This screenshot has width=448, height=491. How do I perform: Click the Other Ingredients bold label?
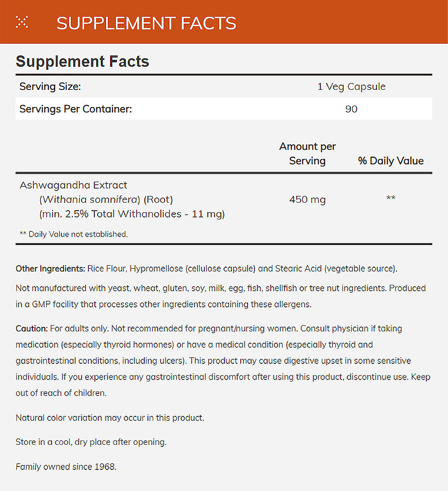(51, 269)
